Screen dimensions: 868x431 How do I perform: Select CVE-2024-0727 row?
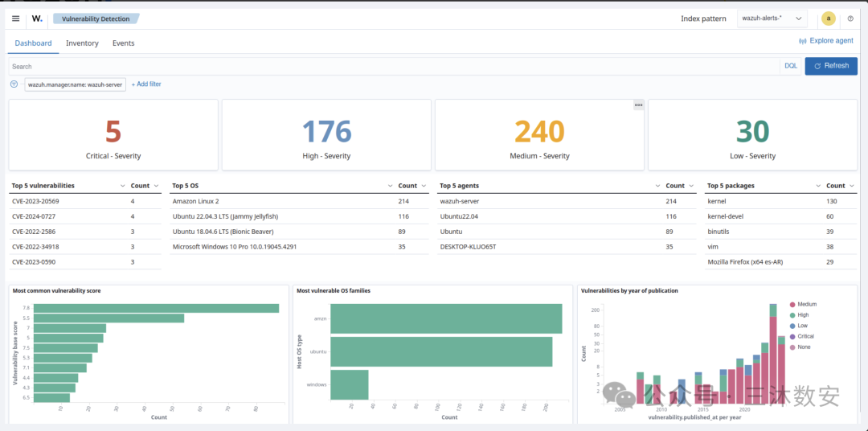[85, 216]
